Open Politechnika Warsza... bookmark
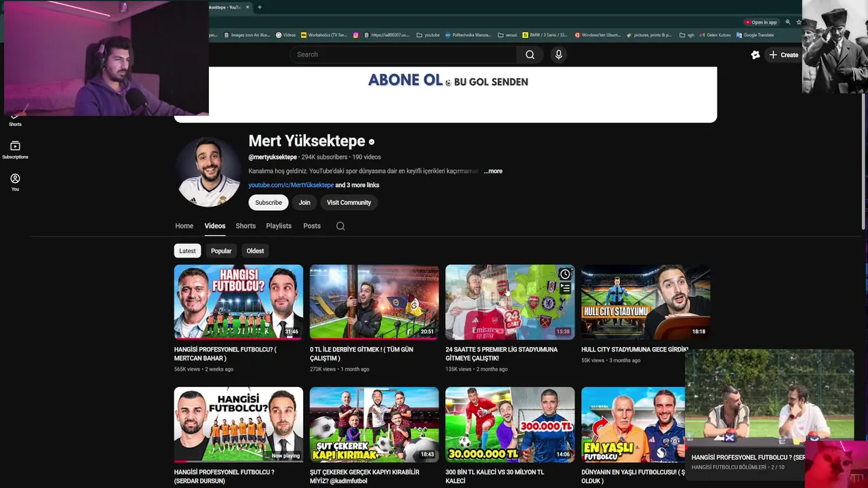The width and height of the screenshot is (868, 488). pos(467,35)
